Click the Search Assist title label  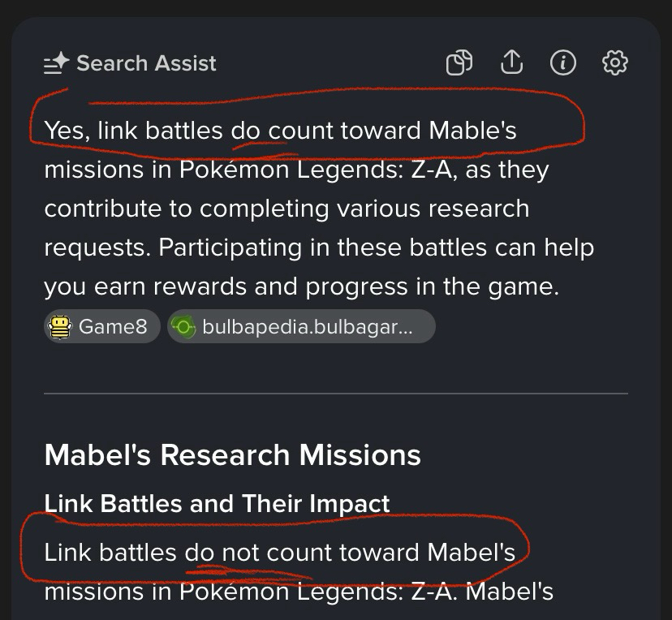click(x=146, y=63)
